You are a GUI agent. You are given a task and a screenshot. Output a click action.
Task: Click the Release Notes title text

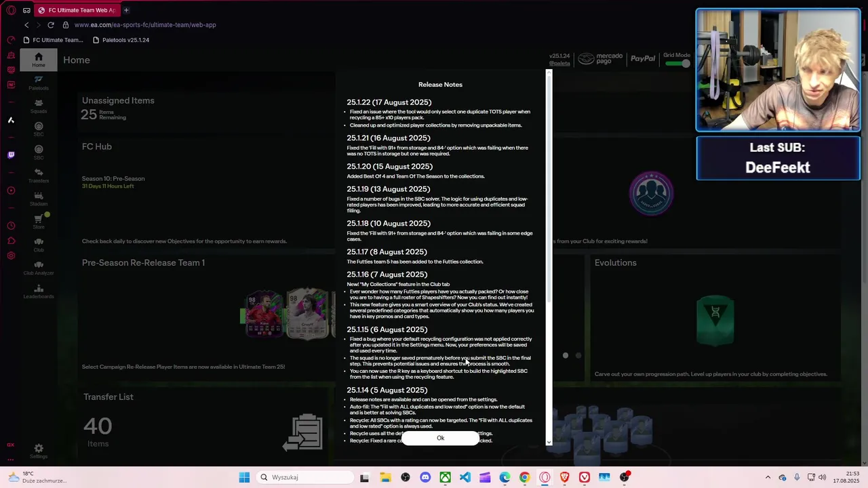(440, 85)
